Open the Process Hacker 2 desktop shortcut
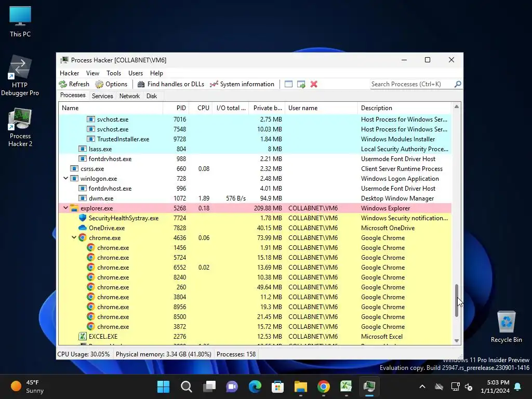The image size is (532, 399). (x=20, y=127)
